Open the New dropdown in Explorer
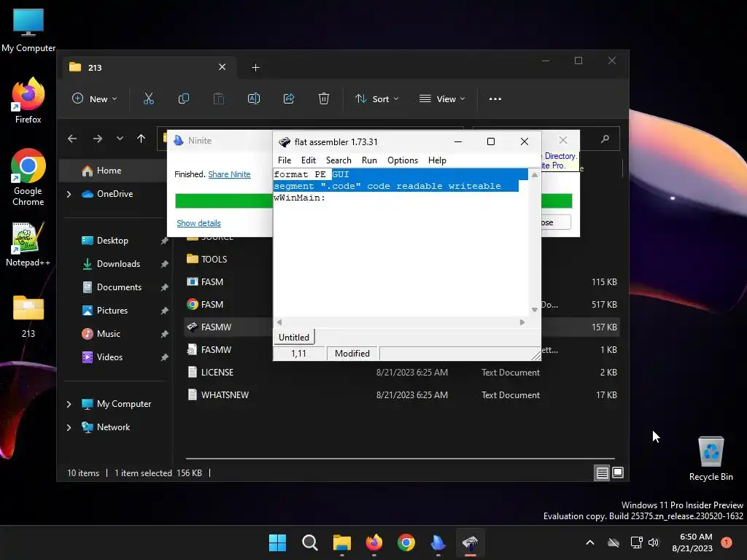This screenshot has height=560, width=747. point(94,98)
